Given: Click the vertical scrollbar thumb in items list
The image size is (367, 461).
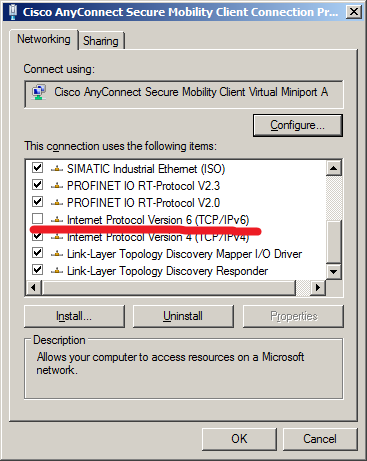Looking at the screenshot, I should click(x=334, y=243).
